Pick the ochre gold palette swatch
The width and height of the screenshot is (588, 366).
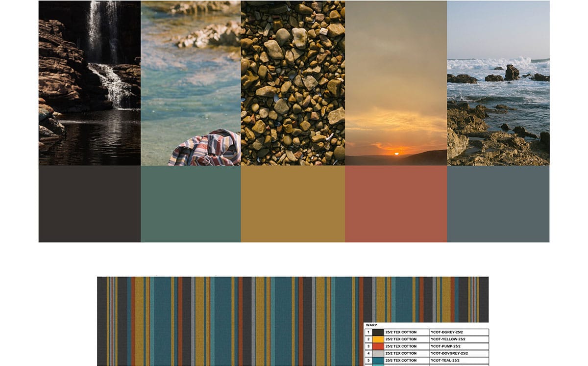[293, 204]
